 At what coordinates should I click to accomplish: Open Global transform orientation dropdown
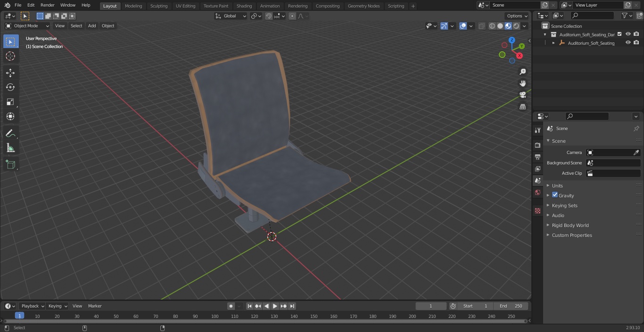(x=231, y=16)
